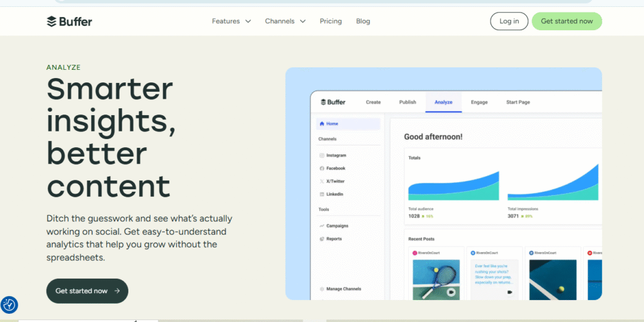Click the Campaigns tool icon
This screenshot has width=644, height=322.
pos(322,226)
